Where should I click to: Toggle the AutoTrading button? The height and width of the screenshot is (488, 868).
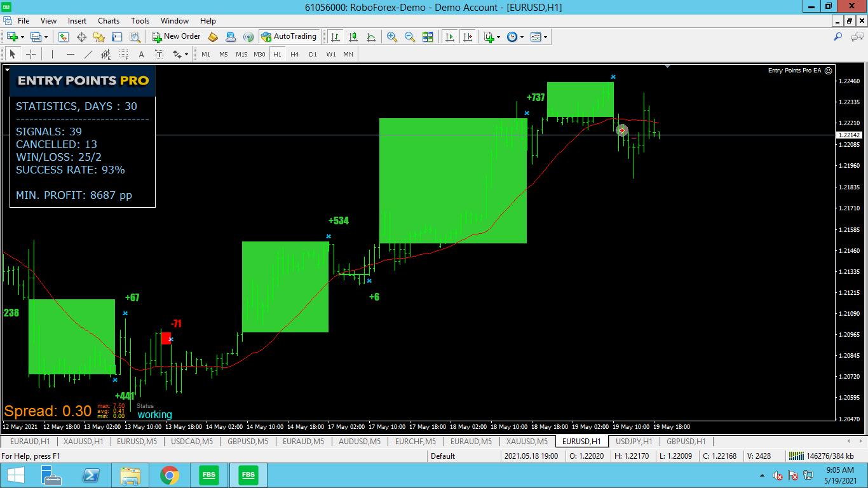point(289,37)
